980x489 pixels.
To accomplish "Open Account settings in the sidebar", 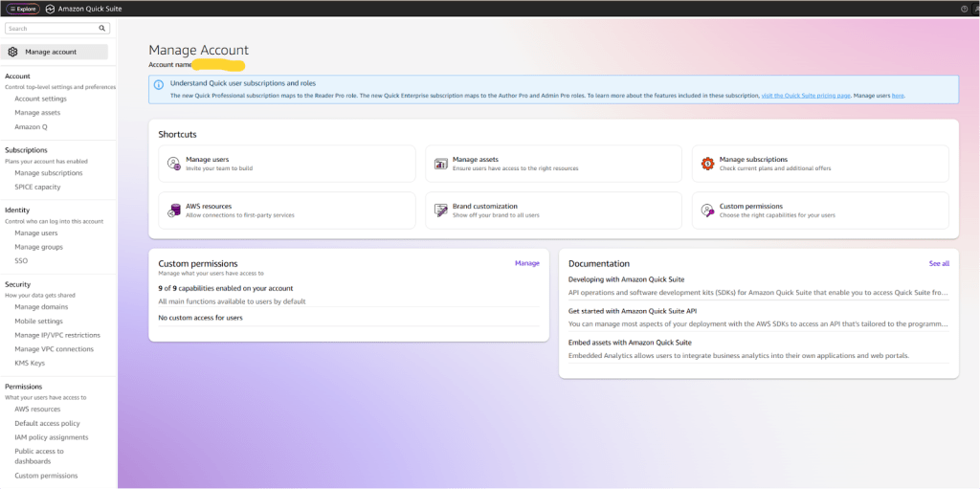I will 40,99.
